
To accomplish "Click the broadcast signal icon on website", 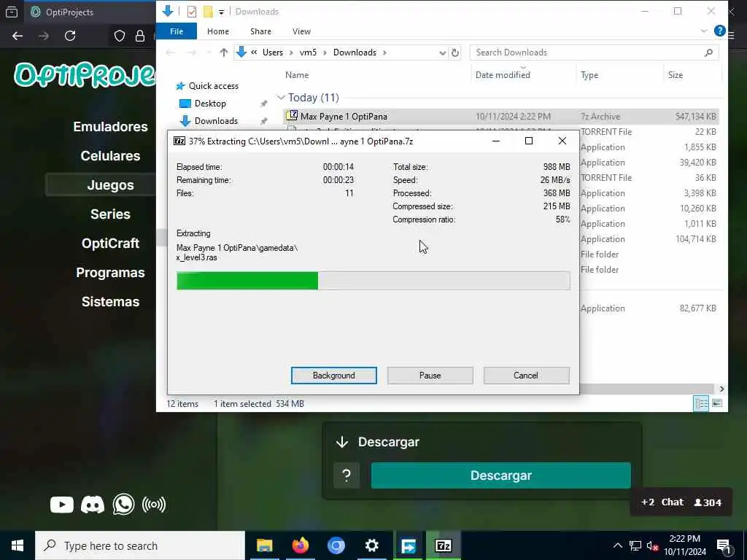I will (x=154, y=505).
